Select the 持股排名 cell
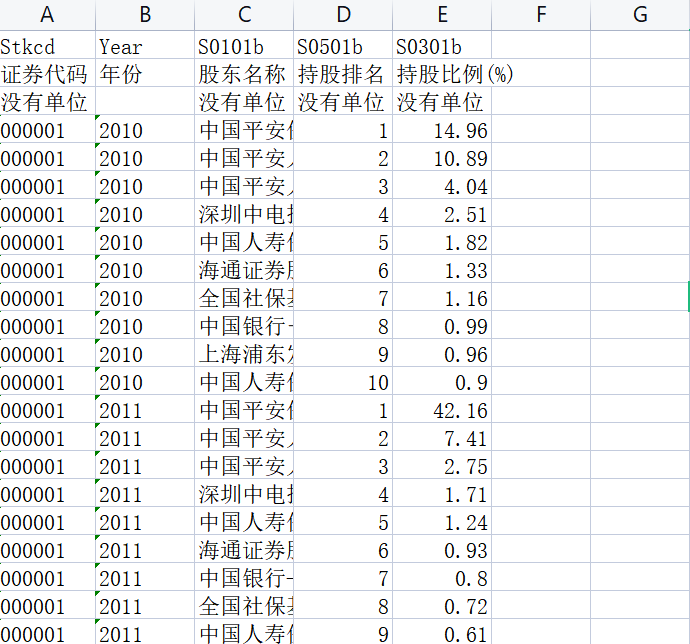The width and height of the screenshot is (690, 644). (x=343, y=73)
